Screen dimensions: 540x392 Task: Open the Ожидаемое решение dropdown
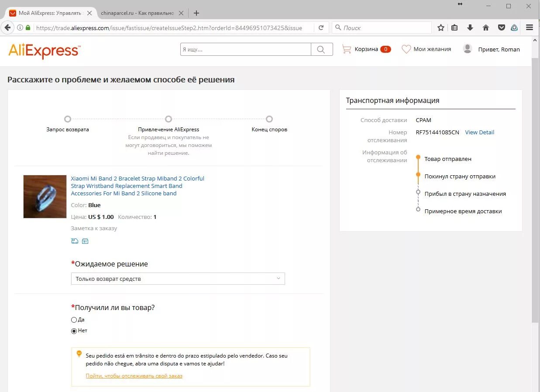[178, 279]
